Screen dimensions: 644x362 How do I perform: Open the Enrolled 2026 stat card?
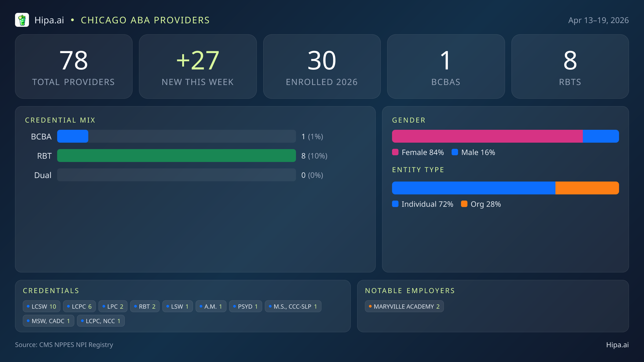(x=322, y=67)
